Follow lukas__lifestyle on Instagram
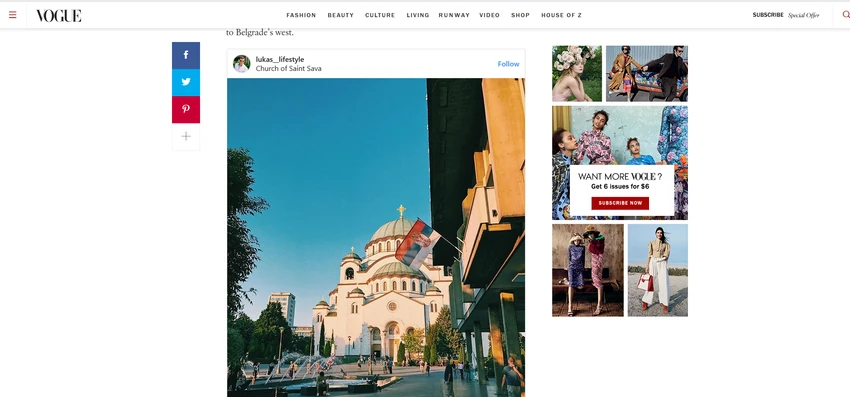 tap(508, 64)
